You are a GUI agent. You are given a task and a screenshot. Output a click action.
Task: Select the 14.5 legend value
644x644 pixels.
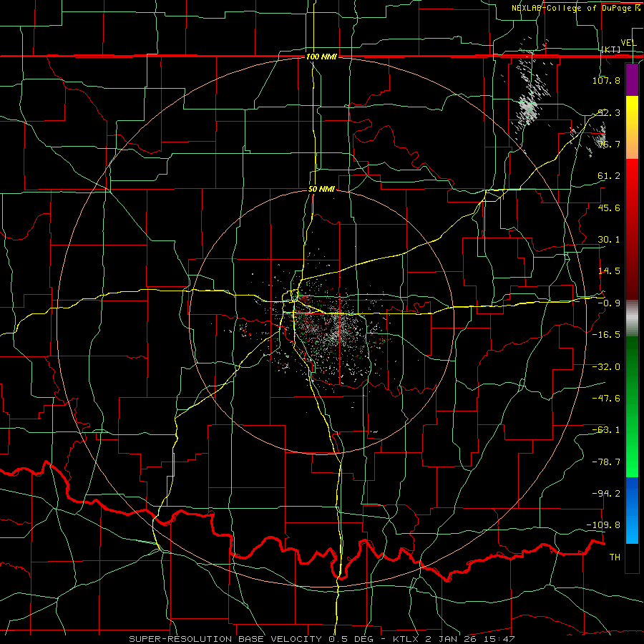(x=609, y=271)
